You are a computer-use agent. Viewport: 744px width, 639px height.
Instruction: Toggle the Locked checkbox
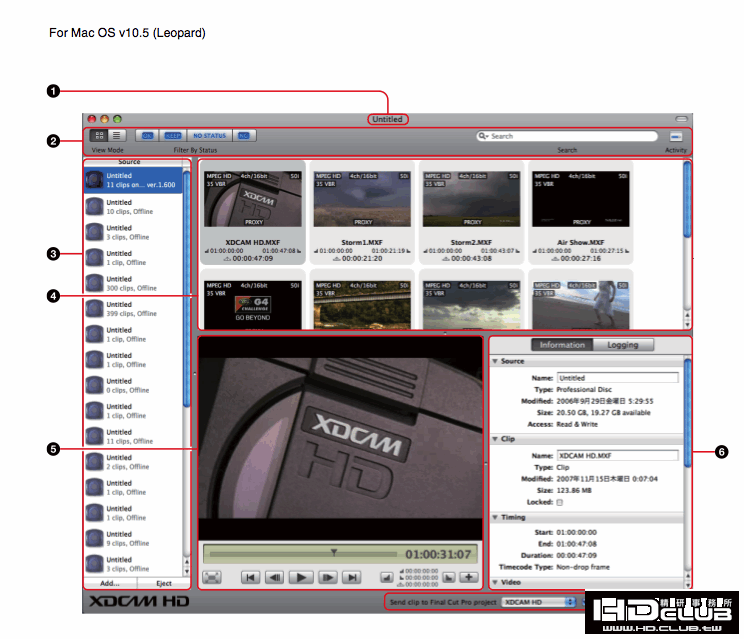pyautogui.click(x=559, y=502)
